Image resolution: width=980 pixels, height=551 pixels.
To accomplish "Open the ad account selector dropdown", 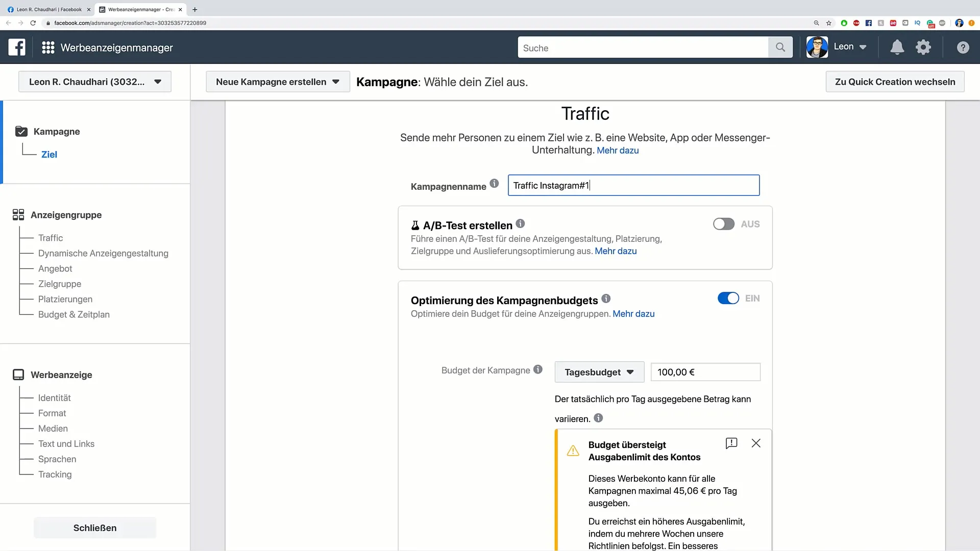I will [95, 82].
